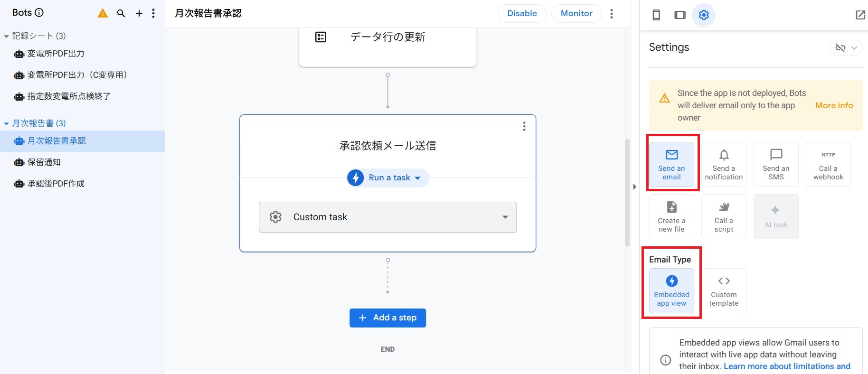This screenshot has width=868, height=374.
Task: Switch to tablet preview icon
Action: [680, 15]
